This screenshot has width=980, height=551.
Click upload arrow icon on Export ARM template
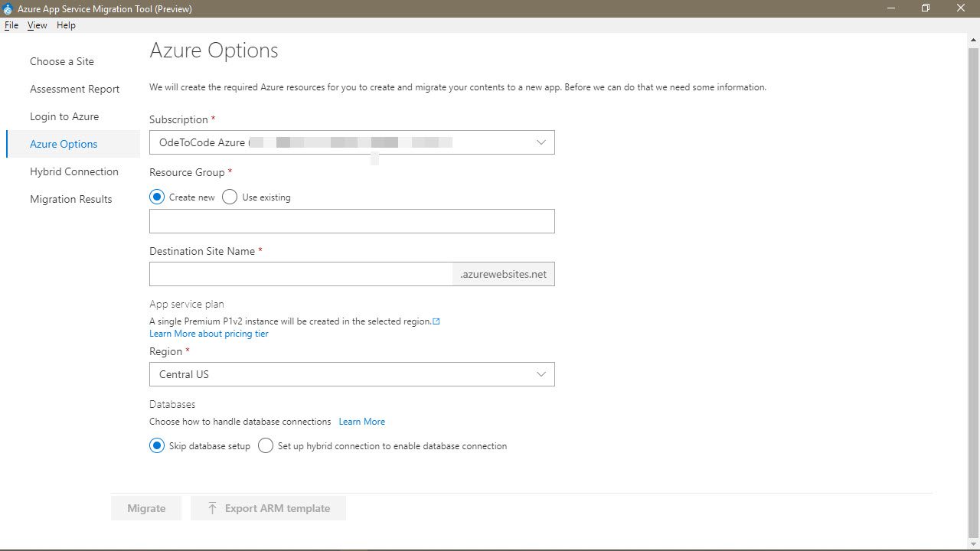tap(212, 508)
